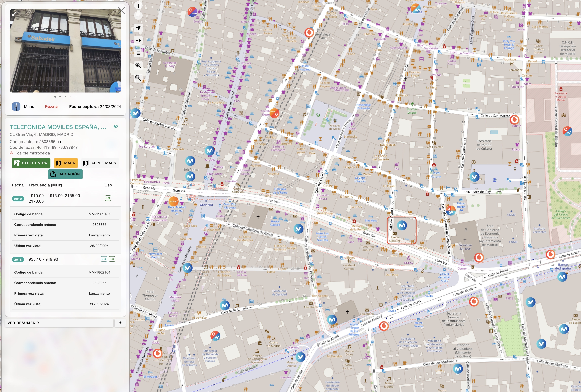Zoom in the map with plus button
The image size is (581, 392).
coord(138,6)
